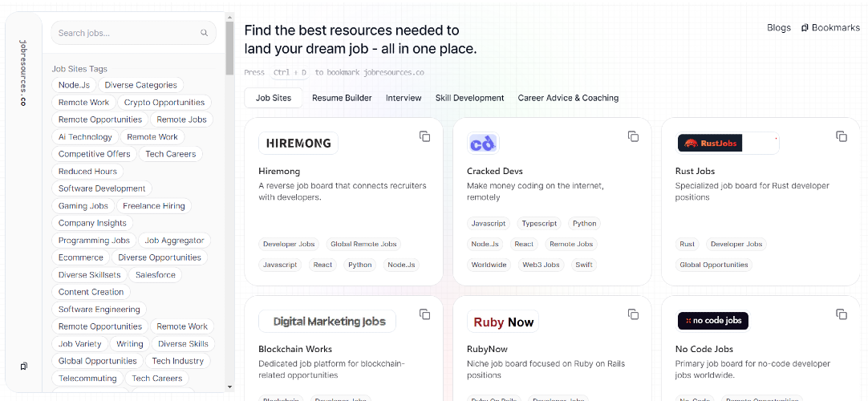Open the Digital Marketing jobs logo

click(327, 322)
